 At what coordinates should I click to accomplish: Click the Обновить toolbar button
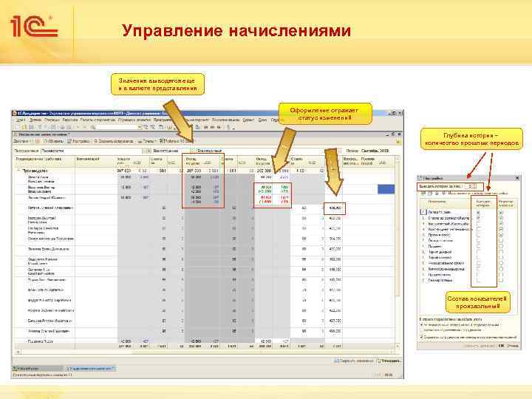click(54, 141)
